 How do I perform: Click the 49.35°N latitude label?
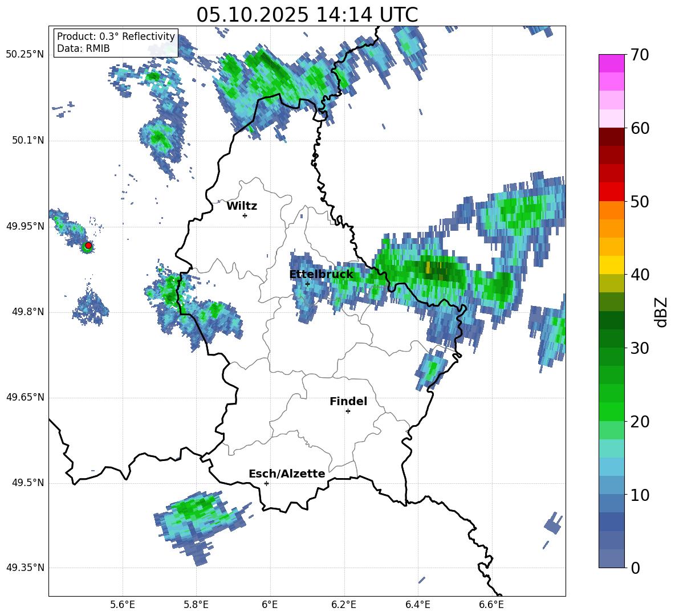[25, 568]
